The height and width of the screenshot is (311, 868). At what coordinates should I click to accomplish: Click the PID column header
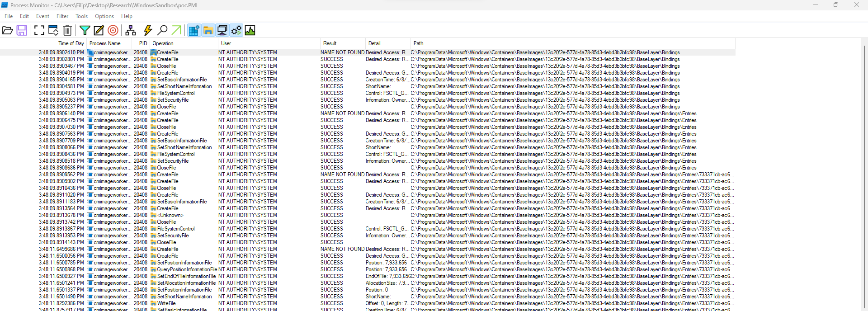tap(141, 43)
